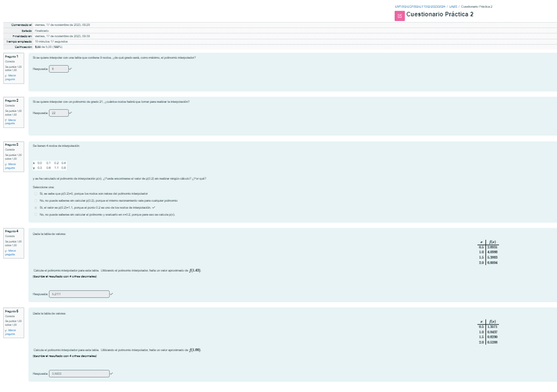Choose the last option about evaluating at x=0.2
The image size is (557, 392).
[36, 214]
